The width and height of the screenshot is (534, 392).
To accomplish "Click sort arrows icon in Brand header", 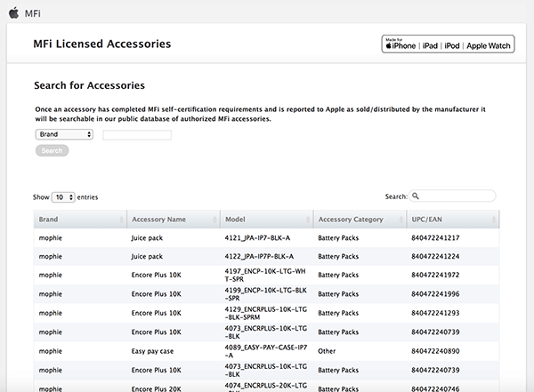I will (121, 220).
